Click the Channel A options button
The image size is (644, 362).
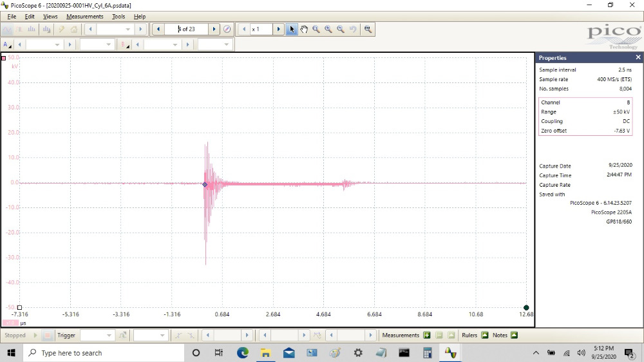pos(8,44)
